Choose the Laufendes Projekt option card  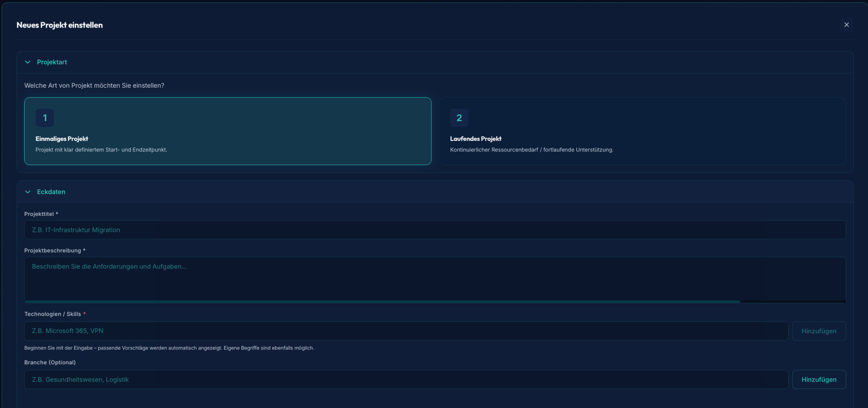(642, 131)
